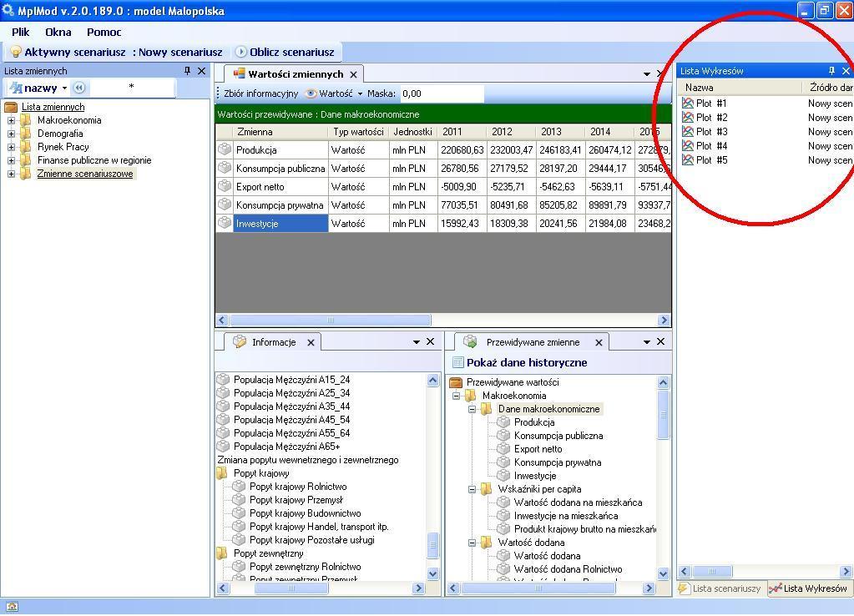Open the Pomoc menu
854x616 pixels.
click(104, 32)
